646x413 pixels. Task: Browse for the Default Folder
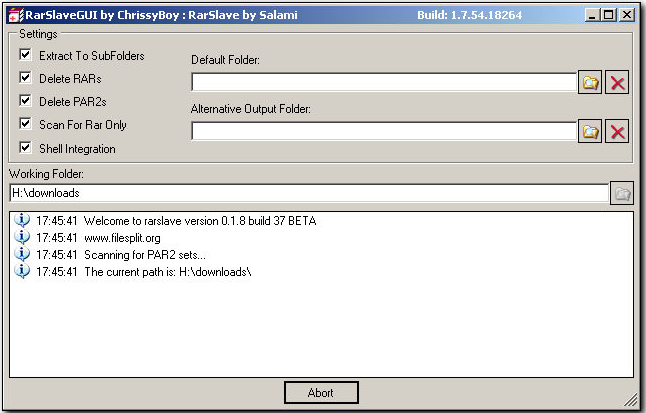pyautogui.click(x=590, y=82)
